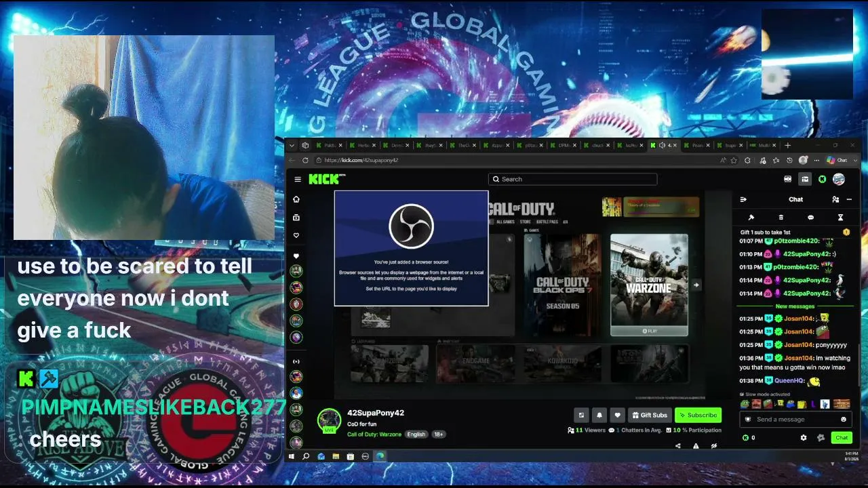Switch to the first Kick browser tab

330,145
